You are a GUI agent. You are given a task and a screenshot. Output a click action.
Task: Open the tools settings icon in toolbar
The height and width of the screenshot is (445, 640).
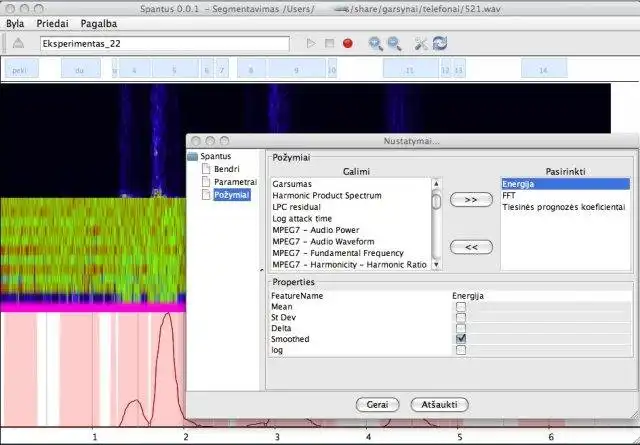(x=421, y=43)
